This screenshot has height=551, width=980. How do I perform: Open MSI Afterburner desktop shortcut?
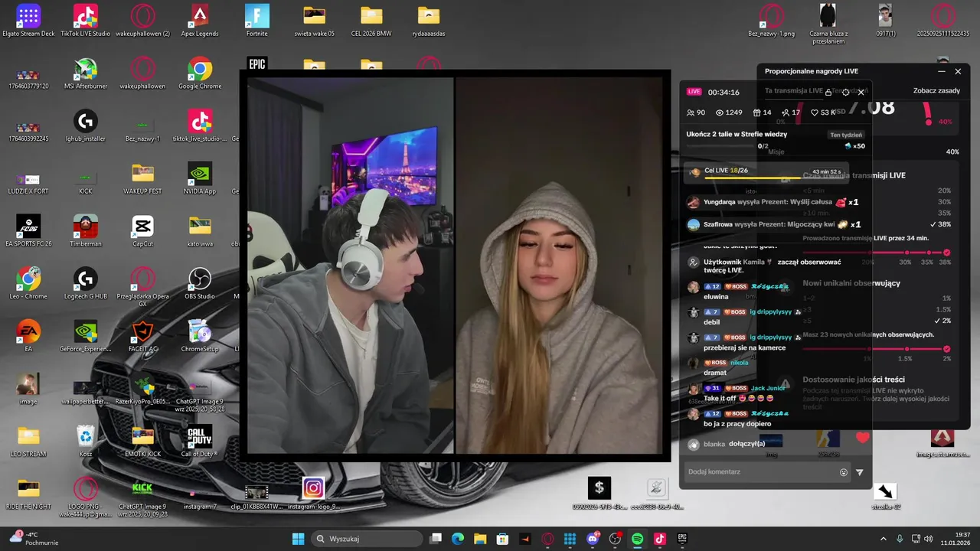[x=85, y=73]
